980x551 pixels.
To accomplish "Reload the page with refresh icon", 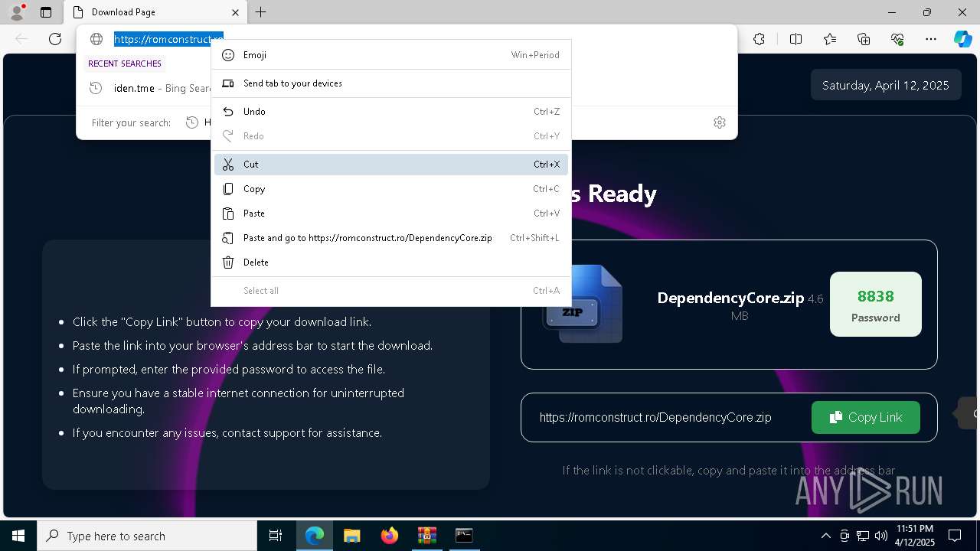I will pyautogui.click(x=55, y=39).
